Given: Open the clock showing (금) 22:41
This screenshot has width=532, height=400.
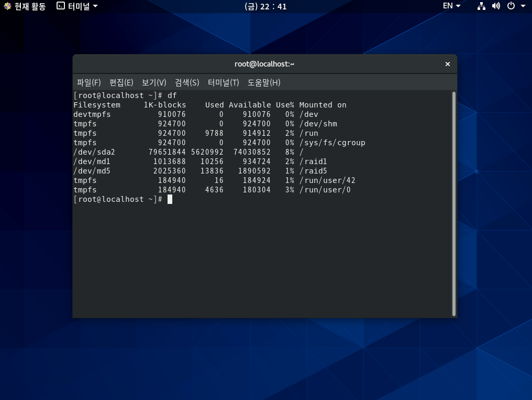Looking at the screenshot, I should (265, 6).
